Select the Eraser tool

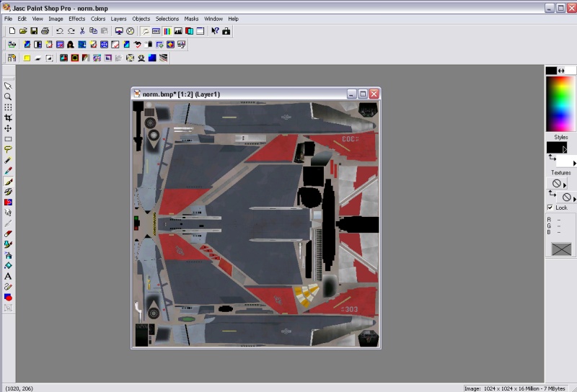[x=8, y=234]
